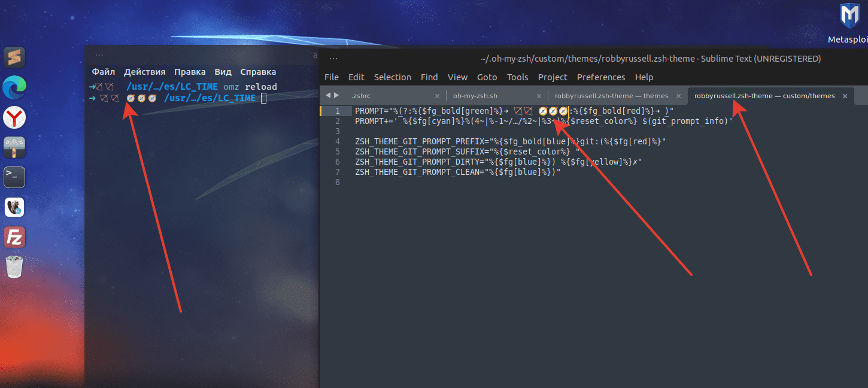
Task: Open FileZilla from the dock
Action: coord(14,237)
